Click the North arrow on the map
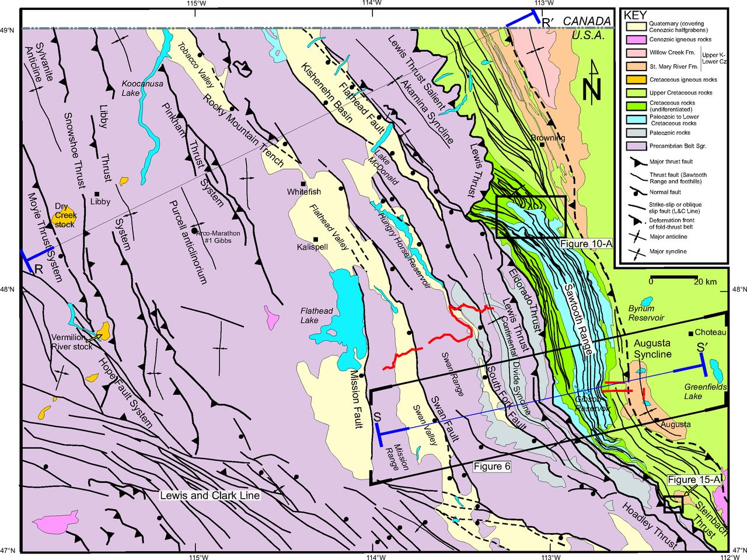Image resolution: width=747 pixels, height=560 pixels. coord(593,82)
